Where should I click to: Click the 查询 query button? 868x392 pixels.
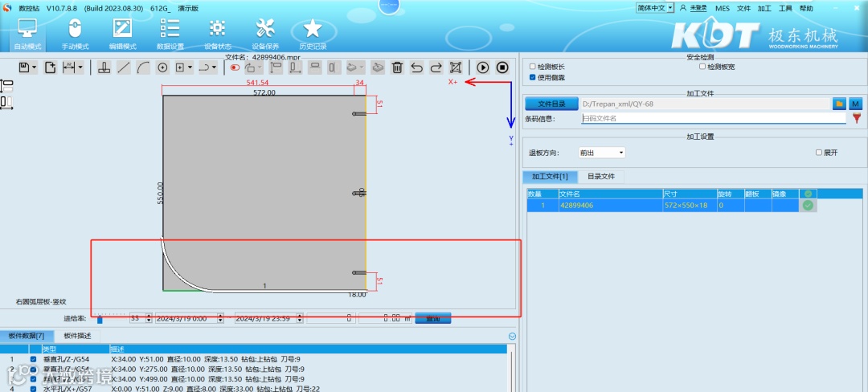(x=432, y=318)
